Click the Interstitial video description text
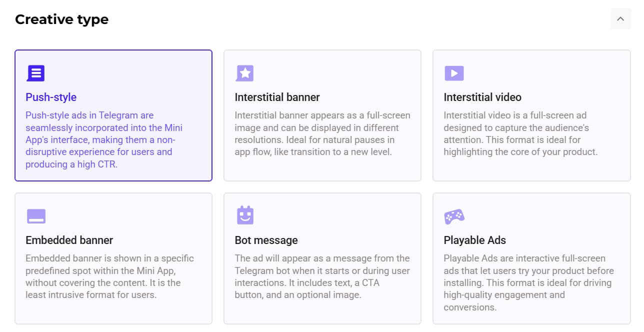 coord(520,133)
